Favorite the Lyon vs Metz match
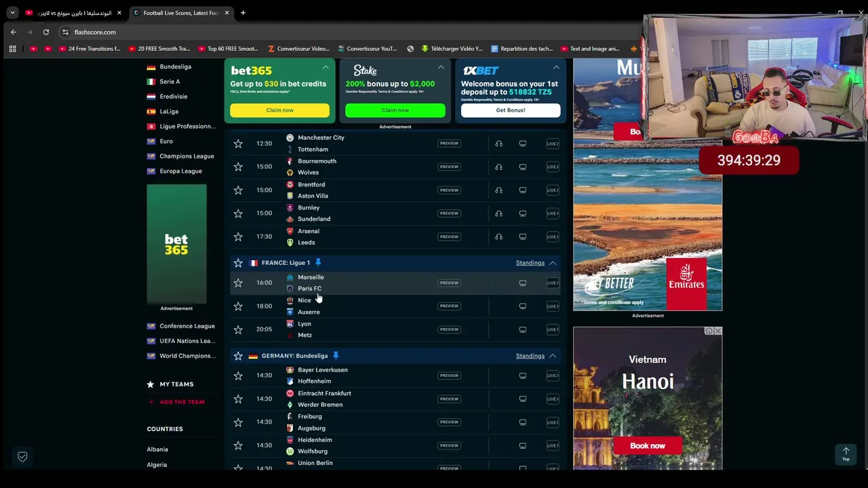 [x=238, y=329]
